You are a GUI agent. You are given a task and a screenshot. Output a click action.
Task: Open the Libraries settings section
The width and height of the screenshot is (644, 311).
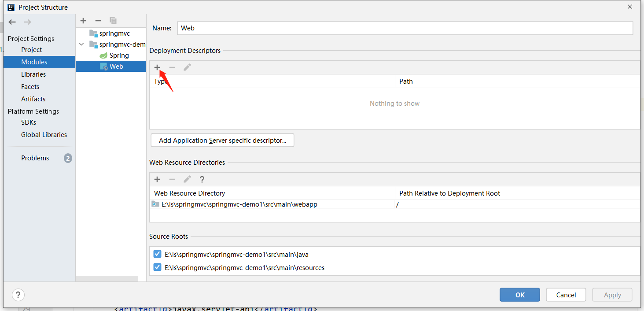(33, 74)
